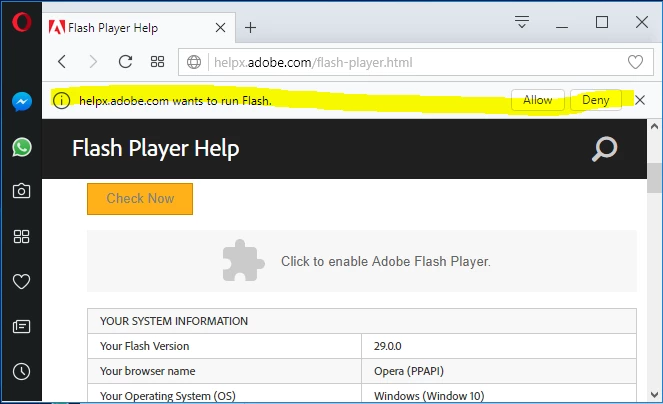Open bookmarks via the sidebar heart icon
Image resolution: width=663 pixels, height=404 pixels.
click(21, 281)
